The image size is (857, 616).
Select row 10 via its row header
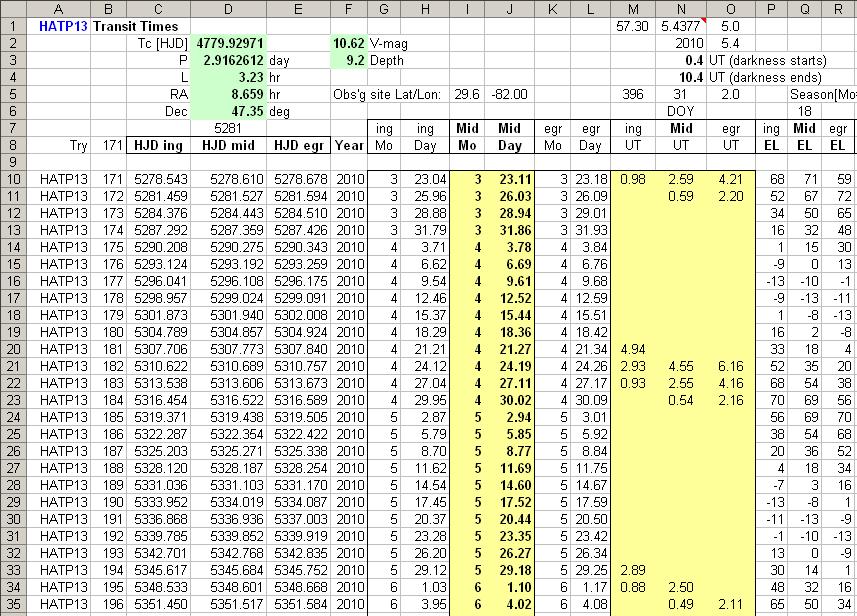pos(13,179)
